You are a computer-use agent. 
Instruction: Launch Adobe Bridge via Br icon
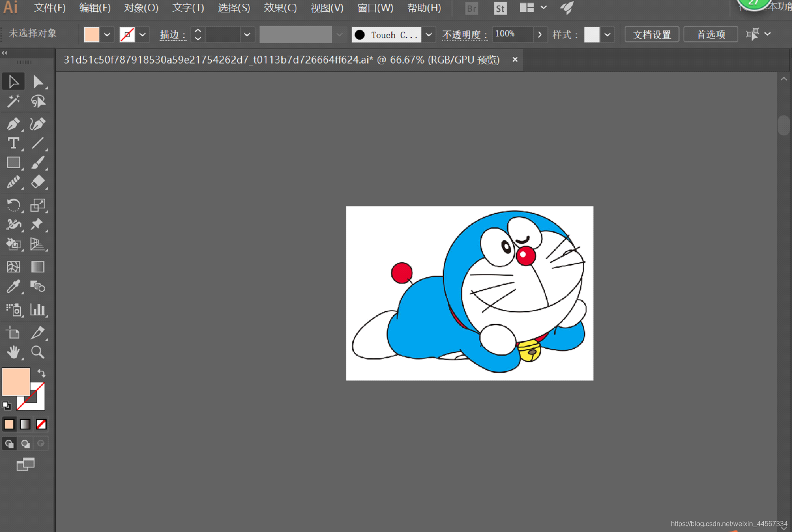point(472,9)
